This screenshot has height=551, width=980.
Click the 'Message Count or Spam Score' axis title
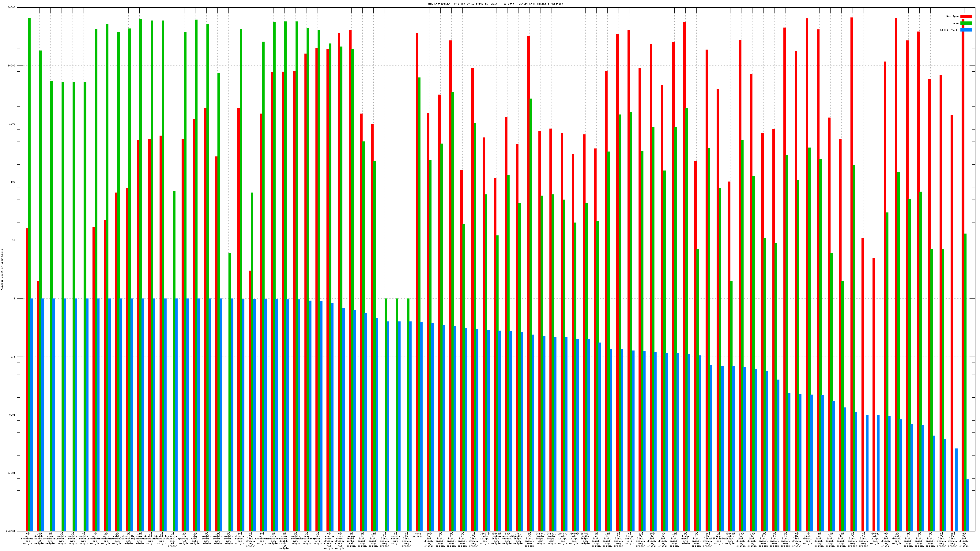click(2, 270)
